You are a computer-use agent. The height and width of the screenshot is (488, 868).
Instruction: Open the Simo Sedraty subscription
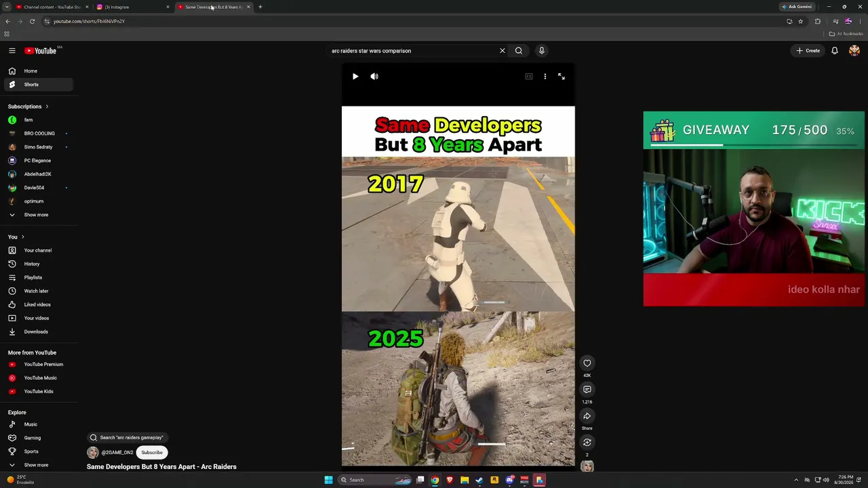click(x=39, y=147)
